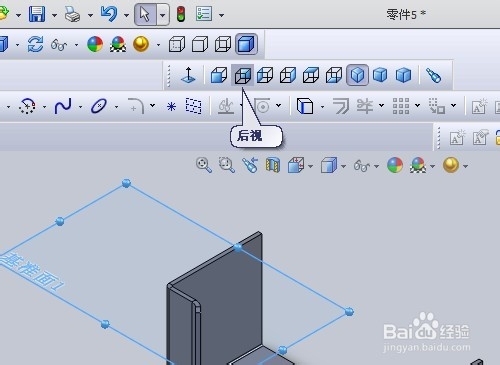
Task: Open dropdown arrow next to Print
Action: pyautogui.click(x=90, y=15)
